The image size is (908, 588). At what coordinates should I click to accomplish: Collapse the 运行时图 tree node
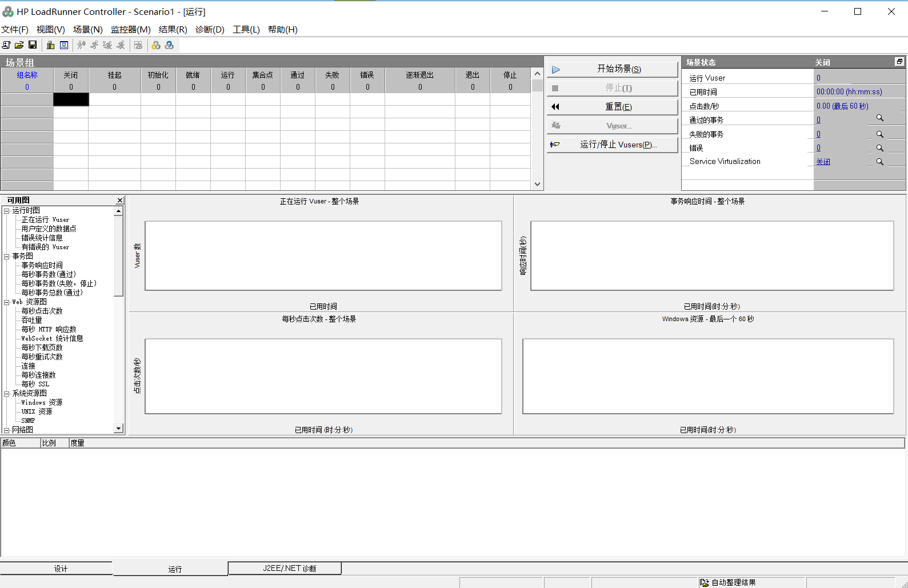7,211
